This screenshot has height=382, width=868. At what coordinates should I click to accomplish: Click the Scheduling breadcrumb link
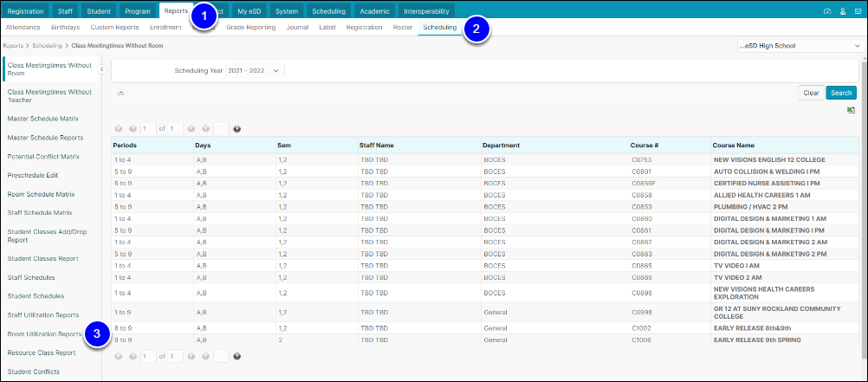click(x=47, y=45)
